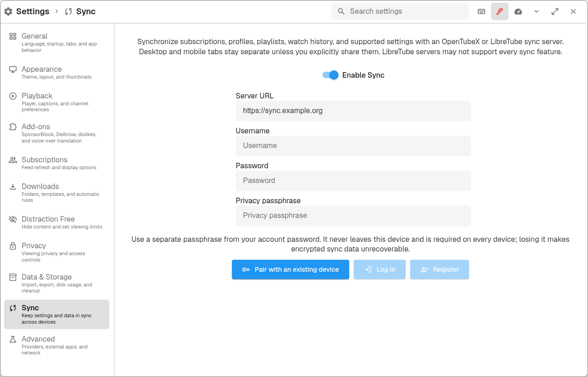Click the speedometer gauge icon in the header

coord(518,11)
